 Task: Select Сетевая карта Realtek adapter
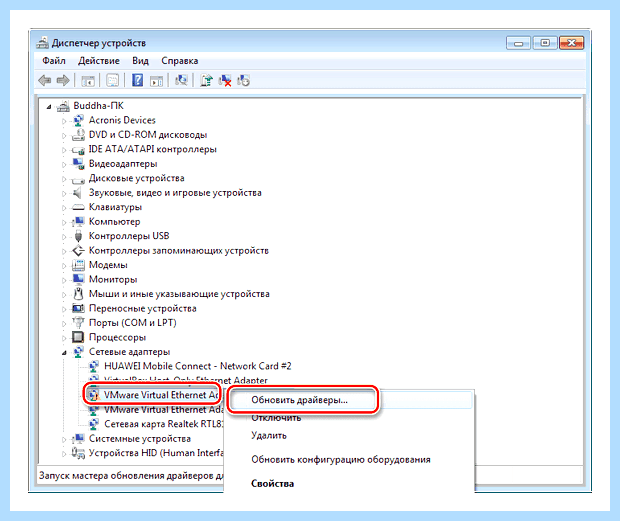[164, 424]
